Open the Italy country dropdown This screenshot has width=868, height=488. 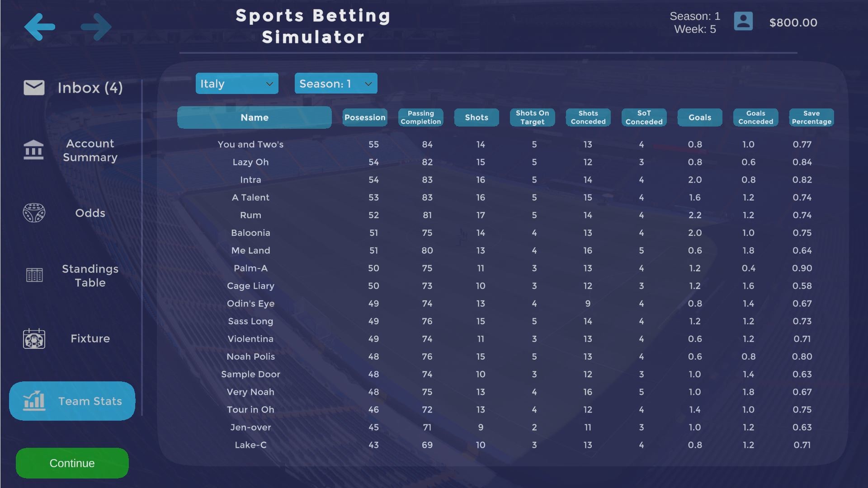click(x=236, y=83)
